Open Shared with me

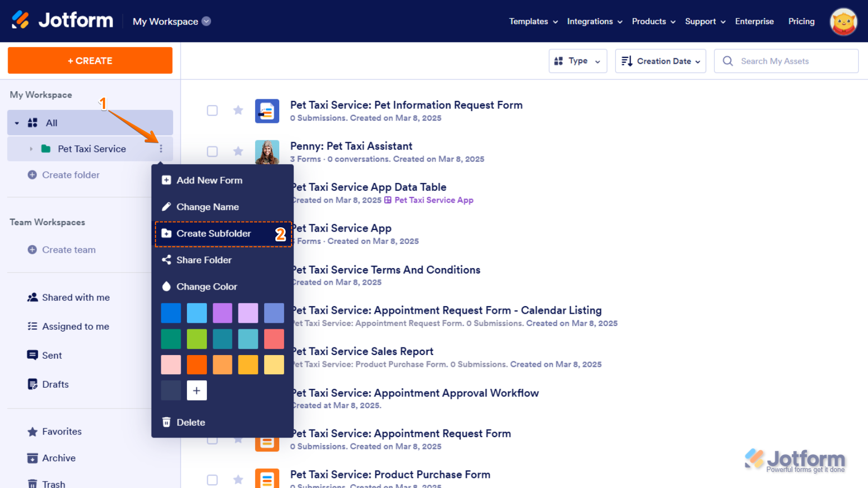(69, 298)
